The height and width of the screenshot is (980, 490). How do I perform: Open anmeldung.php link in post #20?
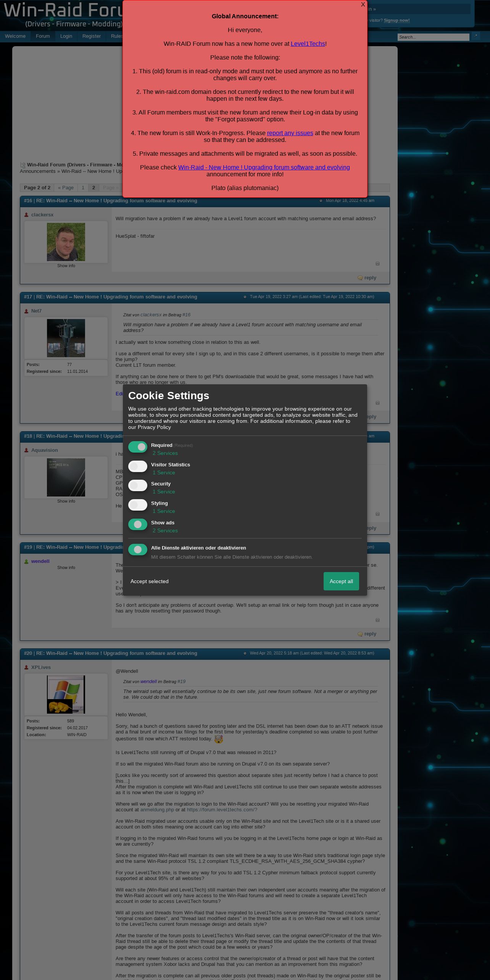pyautogui.click(x=157, y=810)
